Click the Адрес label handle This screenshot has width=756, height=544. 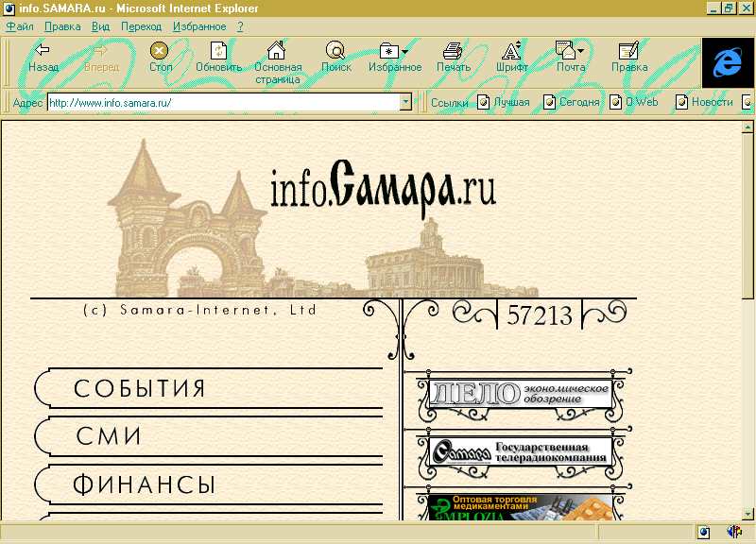(x=27, y=103)
